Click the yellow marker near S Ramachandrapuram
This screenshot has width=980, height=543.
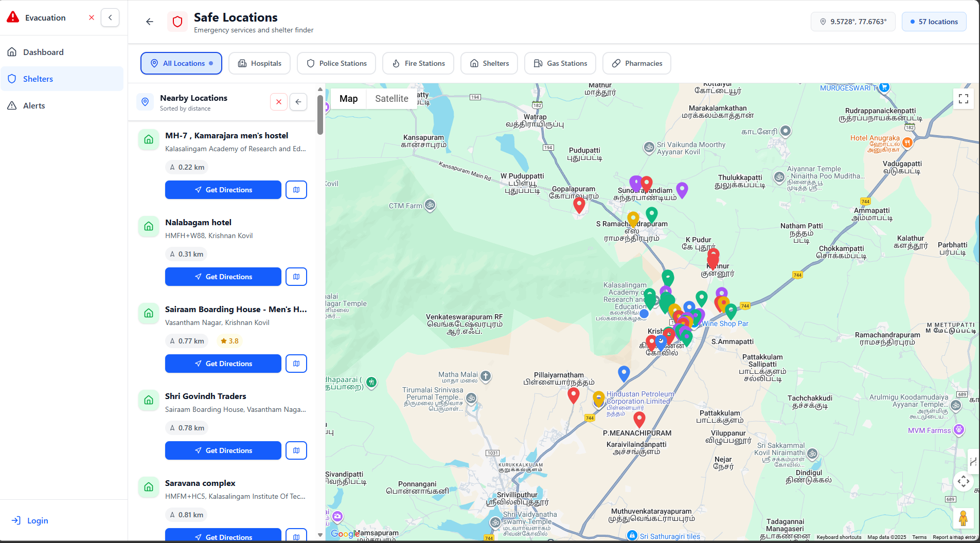633,220
